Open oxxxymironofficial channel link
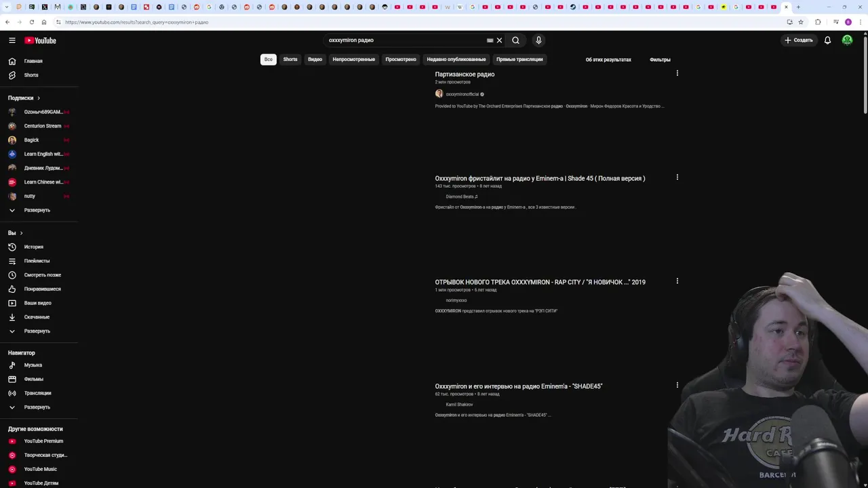This screenshot has width=868, height=488. pyautogui.click(x=462, y=94)
